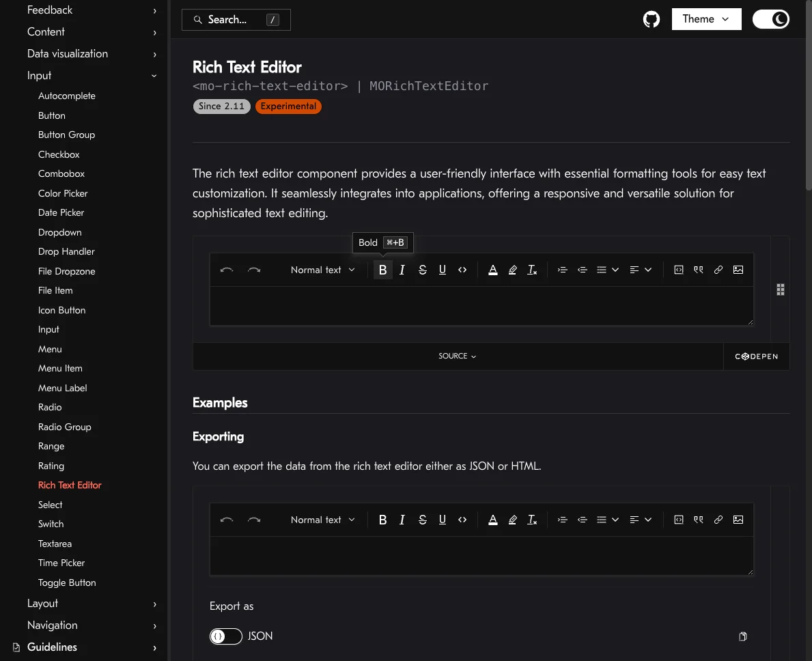
Task: Open the example in CodePen
Action: click(756, 356)
